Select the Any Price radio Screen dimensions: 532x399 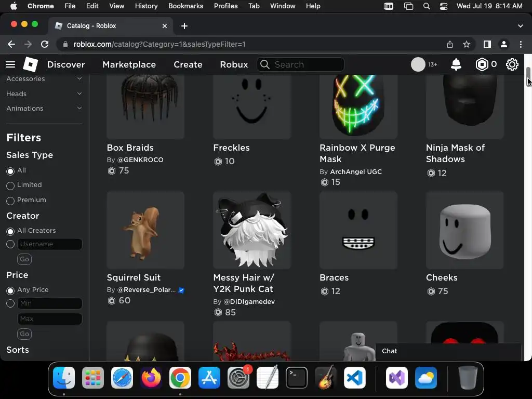[10, 290]
